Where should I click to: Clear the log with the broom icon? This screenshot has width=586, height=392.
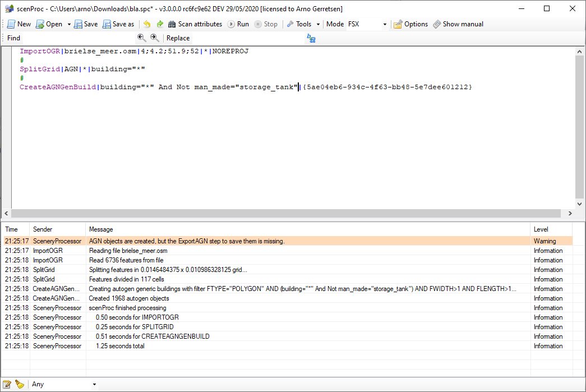tap(19, 384)
